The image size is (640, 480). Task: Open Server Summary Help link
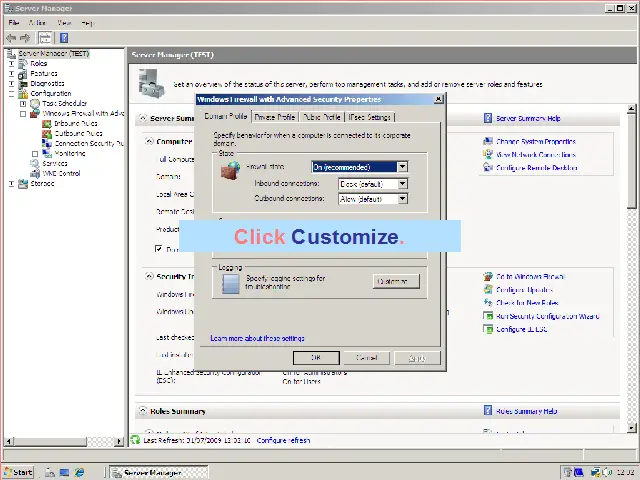coord(528,118)
